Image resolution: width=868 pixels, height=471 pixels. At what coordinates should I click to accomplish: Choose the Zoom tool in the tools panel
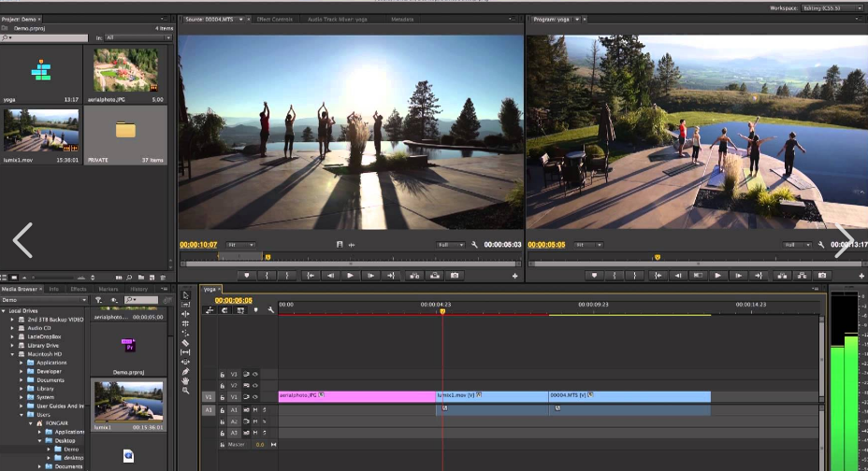tap(186, 391)
